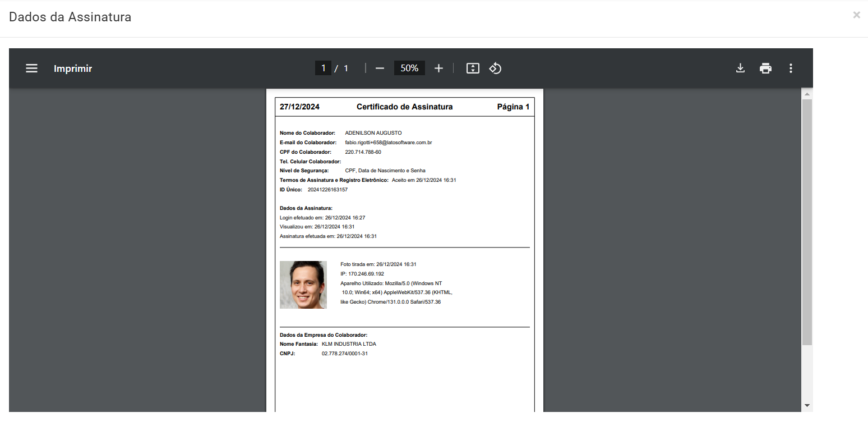Click the email fabio.rigotti+658@latosoftware.com.br
Screen dimensions: 868x426
tap(388, 143)
